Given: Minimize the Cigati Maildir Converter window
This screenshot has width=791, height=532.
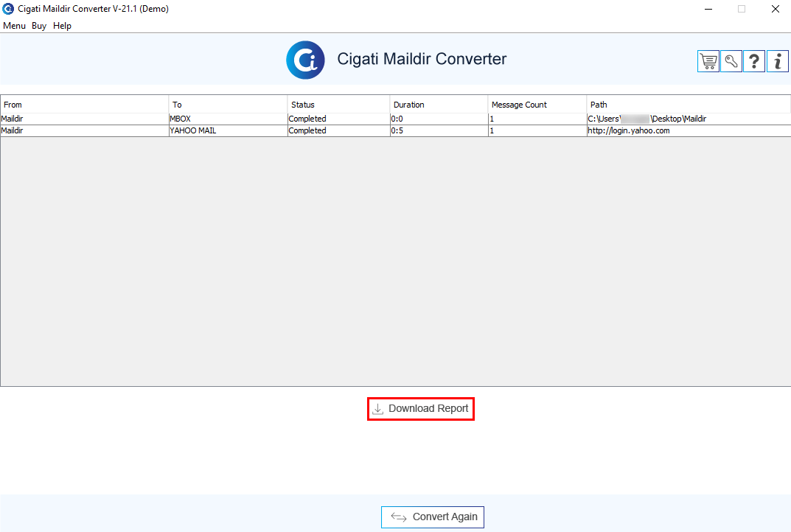Looking at the screenshot, I should [708, 9].
